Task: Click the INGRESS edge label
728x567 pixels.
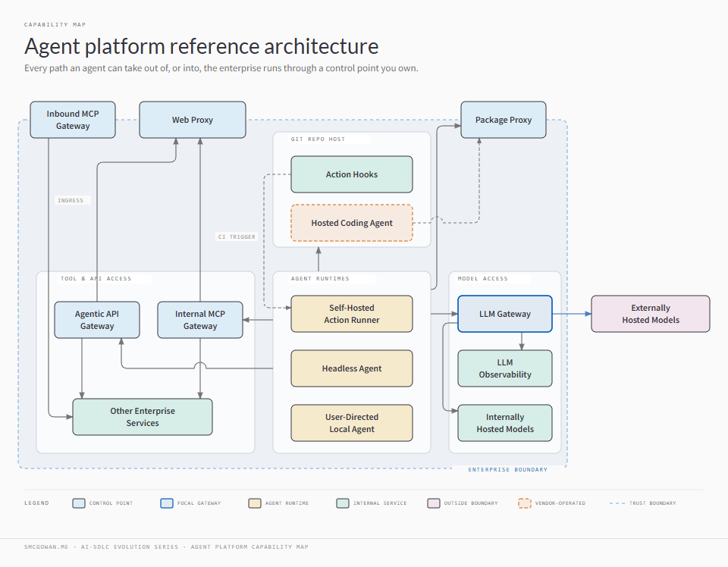Action: [71, 200]
